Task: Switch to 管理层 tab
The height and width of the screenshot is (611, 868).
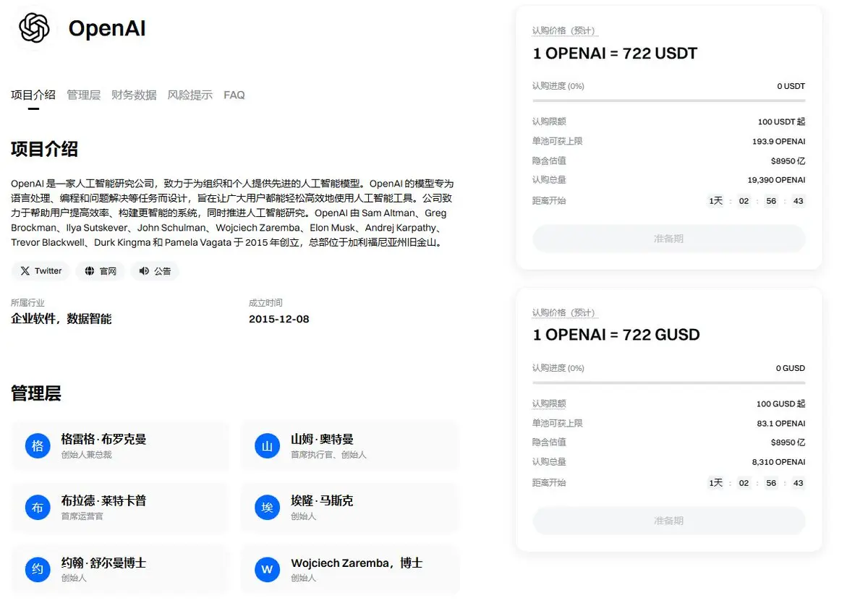Action: (83, 95)
